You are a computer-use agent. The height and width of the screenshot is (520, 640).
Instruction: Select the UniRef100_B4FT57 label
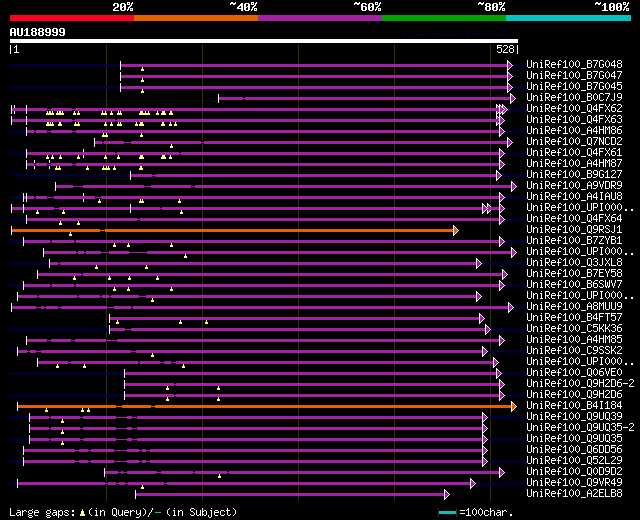(574, 318)
